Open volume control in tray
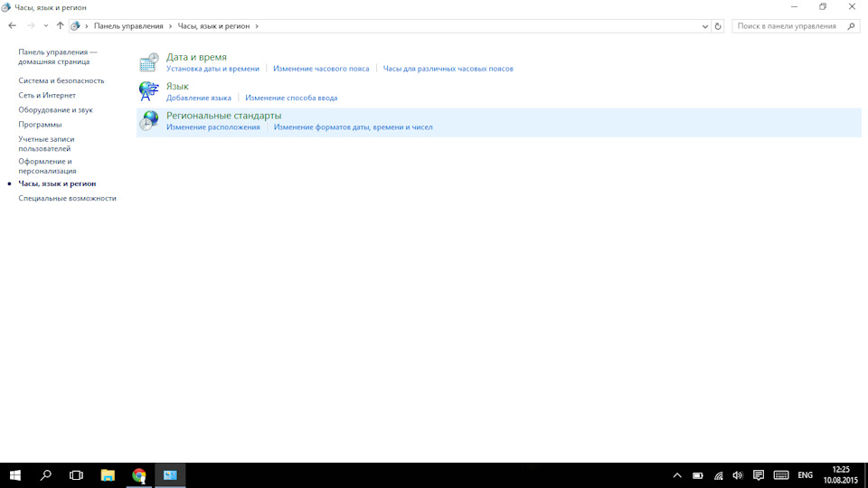 click(738, 475)
